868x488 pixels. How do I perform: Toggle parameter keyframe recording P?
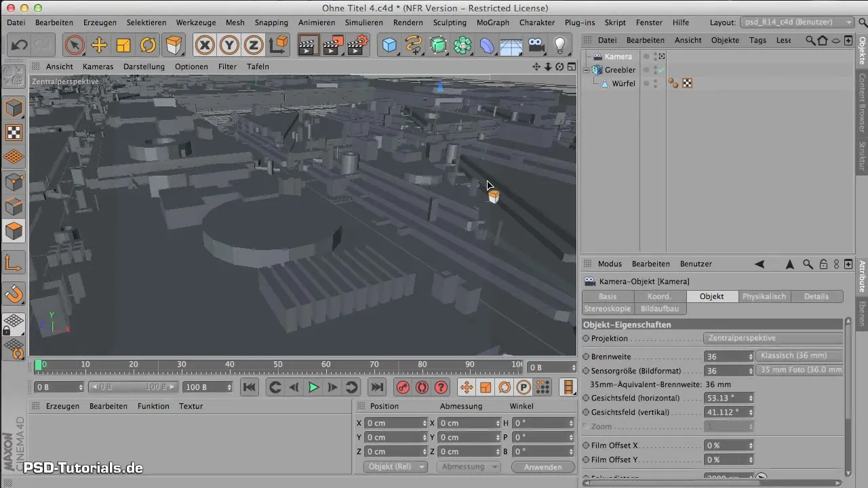[x=524, y=388]
